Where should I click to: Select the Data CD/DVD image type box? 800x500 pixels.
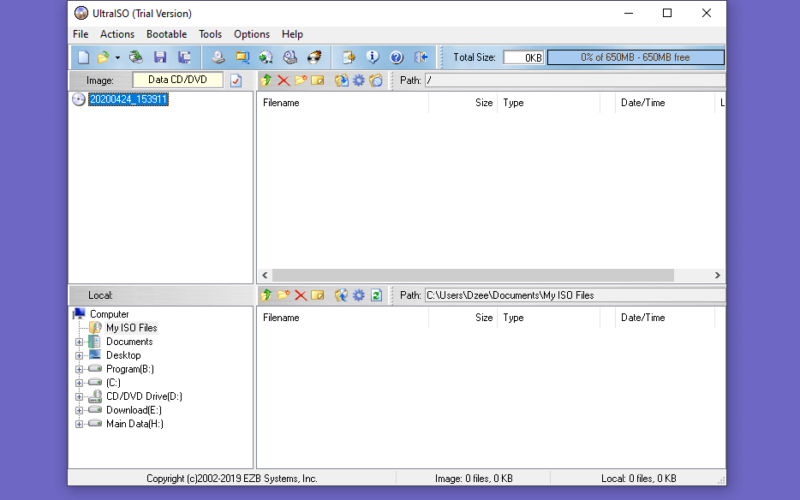[178, 80]
